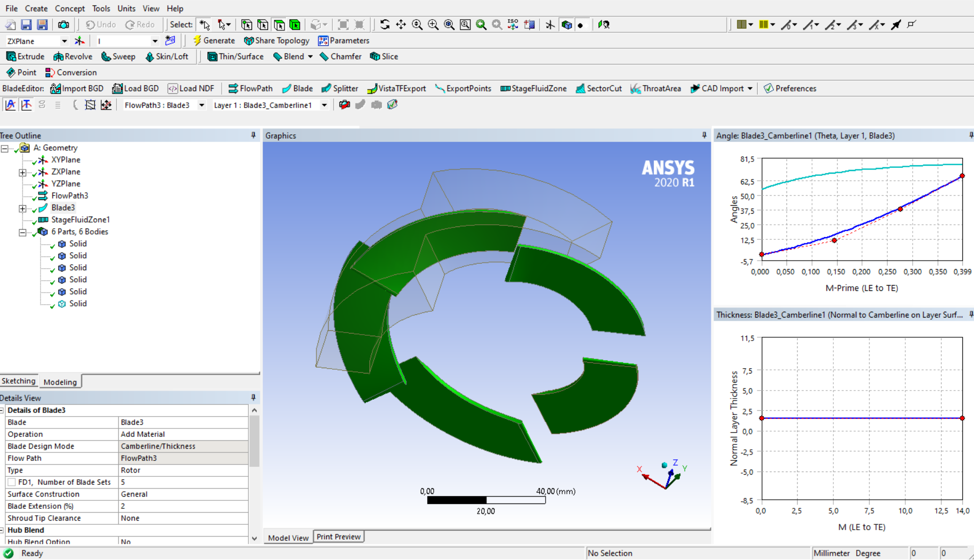Image resolution: width=974 pixels, height=560 pixels.
Task: Expand the Blade3 tree node
Action: [x=22, y=208]
